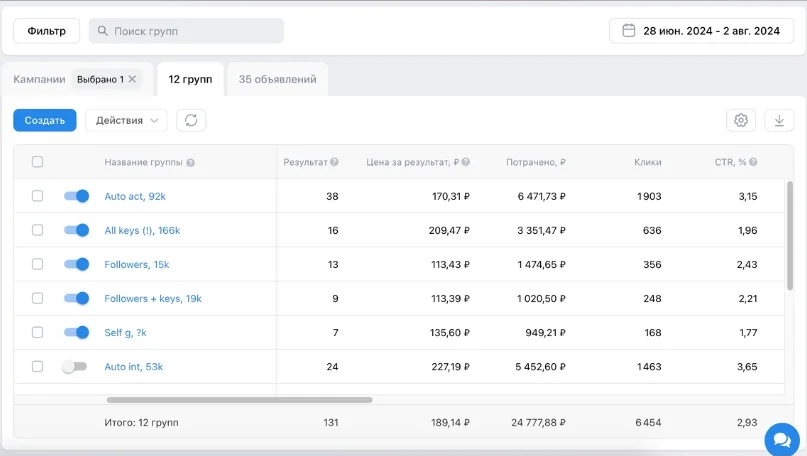Image resolution: width=807 pixels, height=456 pixels.
Task: Click the Выбрано 1 chip
Action: (107, 79)
